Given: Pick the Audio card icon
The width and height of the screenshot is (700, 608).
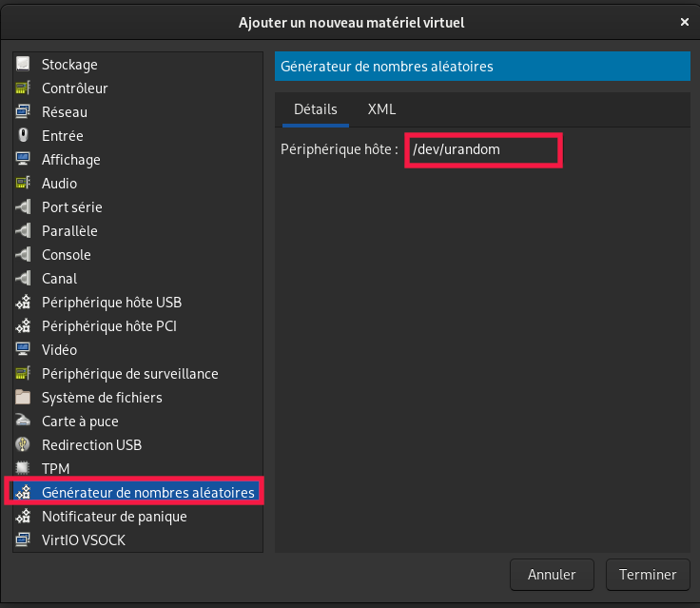Looking at the screenshot, I should 24,184.
